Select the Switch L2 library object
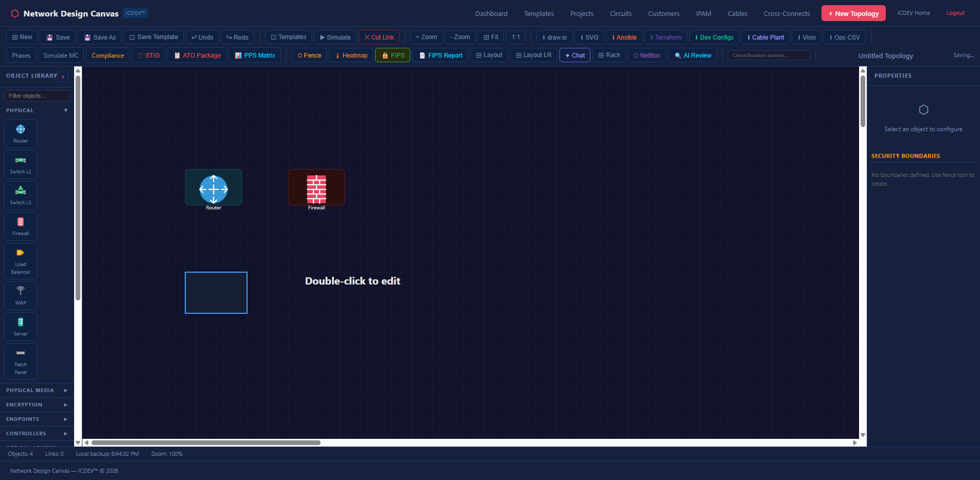The width and height of the screenshot is (980, 480). [21, 165]
